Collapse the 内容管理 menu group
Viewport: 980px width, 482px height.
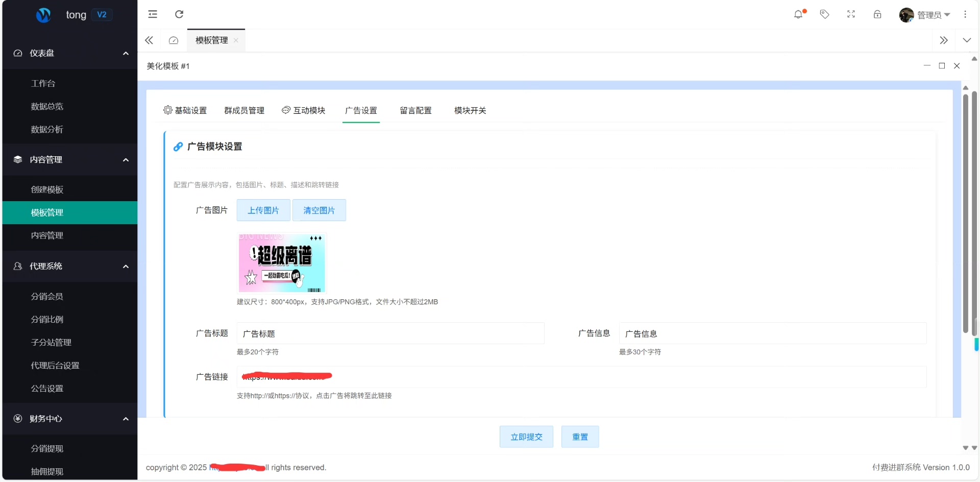click(x=126, y=160)
